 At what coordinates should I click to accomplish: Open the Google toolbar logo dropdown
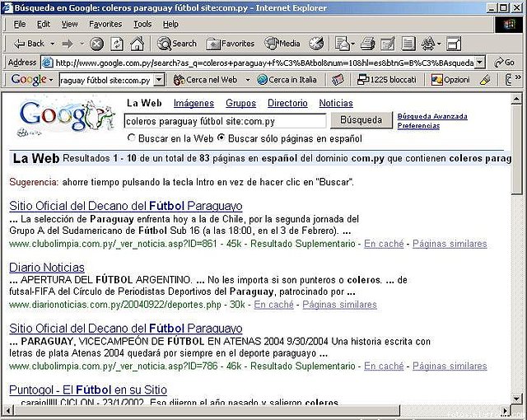click(x=51, y=81)
